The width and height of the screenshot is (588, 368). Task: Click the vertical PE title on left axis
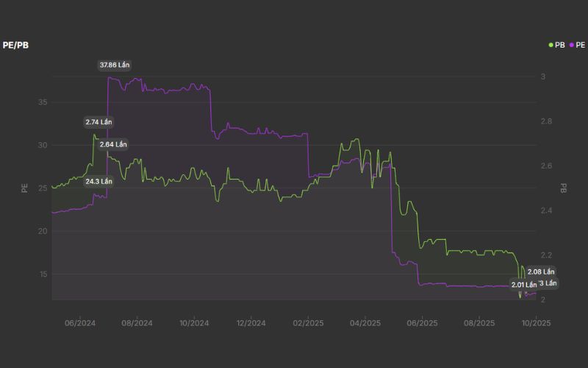tap(24, 188)
